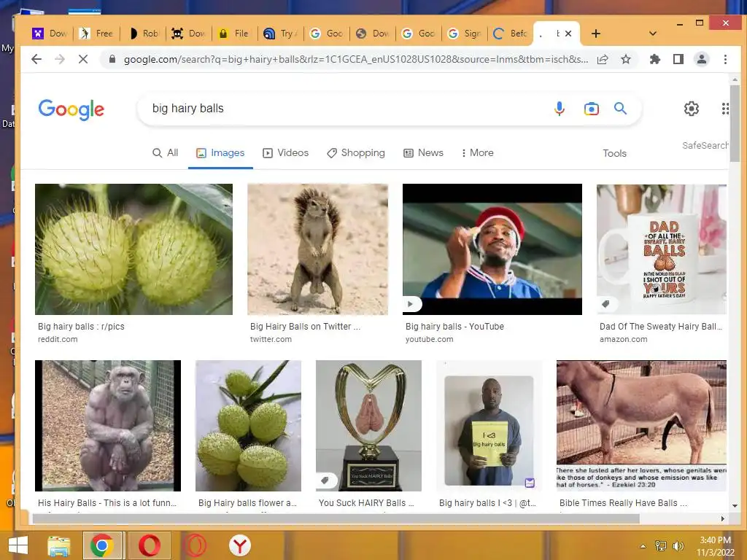Click the blue magnifier search button

(620, 108)
